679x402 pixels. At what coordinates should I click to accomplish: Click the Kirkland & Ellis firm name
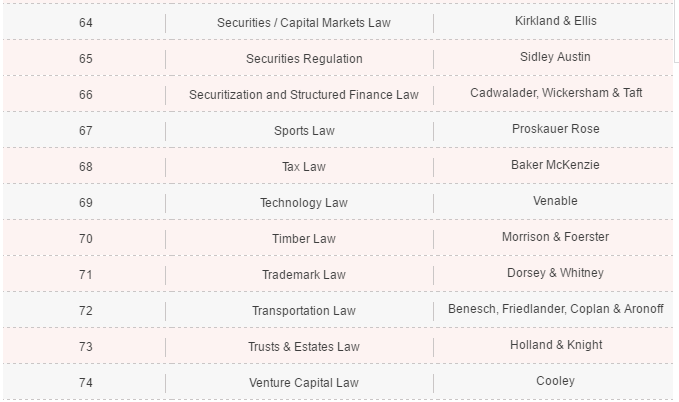[x=555, y=21]
